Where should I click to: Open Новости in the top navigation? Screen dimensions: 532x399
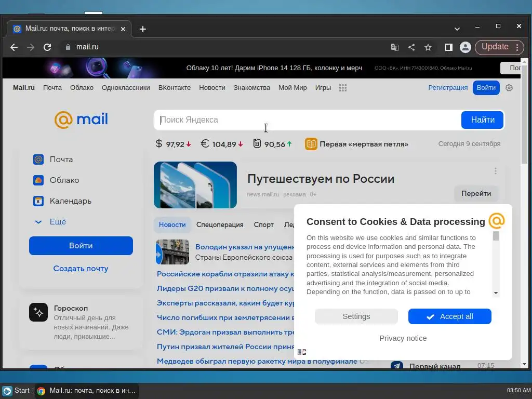coord(212,88)
